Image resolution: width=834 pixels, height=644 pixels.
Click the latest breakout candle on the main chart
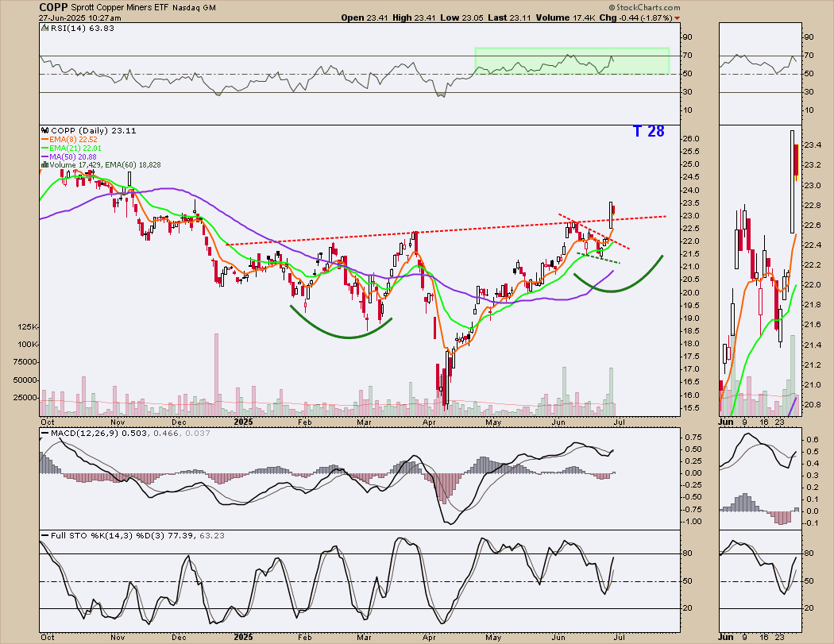(x=611, y=215)
